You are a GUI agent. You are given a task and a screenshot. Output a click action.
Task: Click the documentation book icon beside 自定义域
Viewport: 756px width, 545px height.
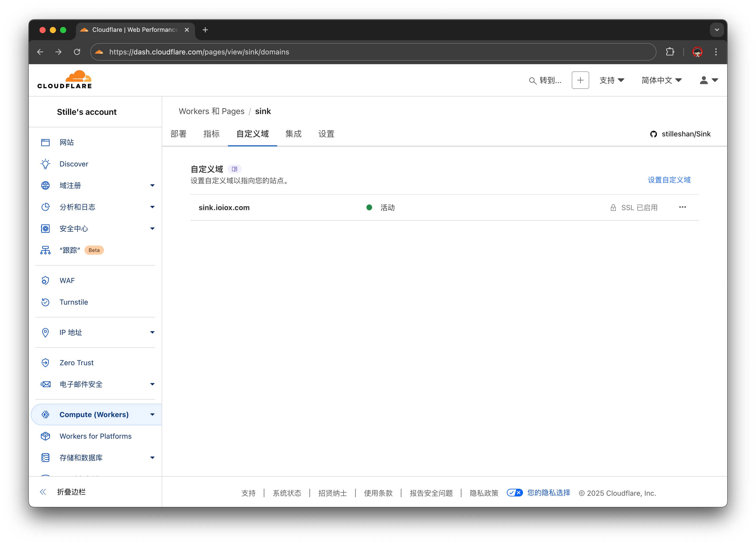[234, 169]
